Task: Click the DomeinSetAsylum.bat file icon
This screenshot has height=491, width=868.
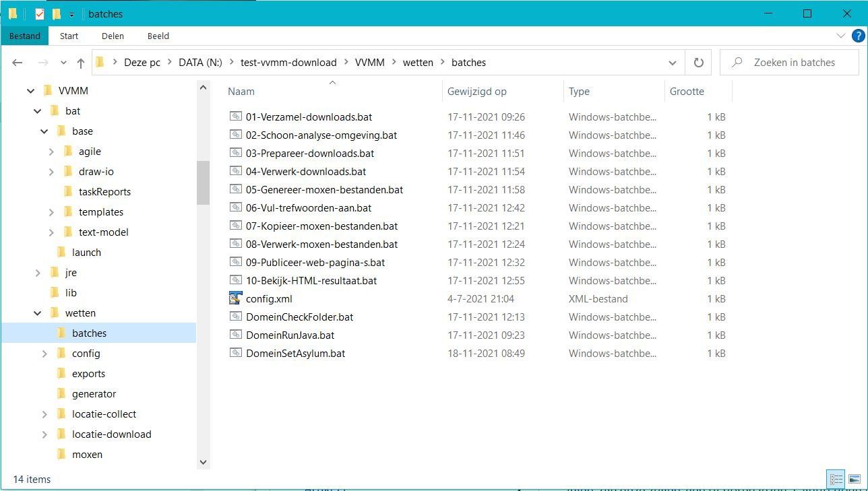Action: 235,353
